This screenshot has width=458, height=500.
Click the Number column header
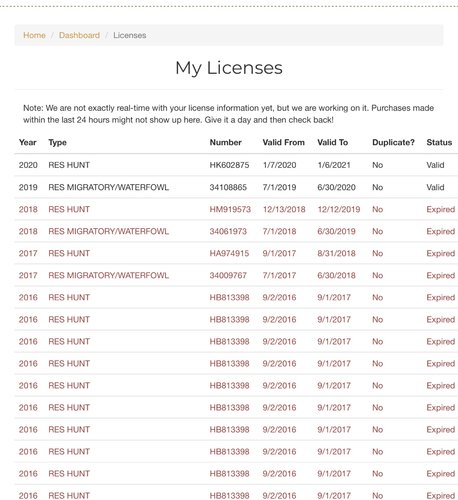225,142
